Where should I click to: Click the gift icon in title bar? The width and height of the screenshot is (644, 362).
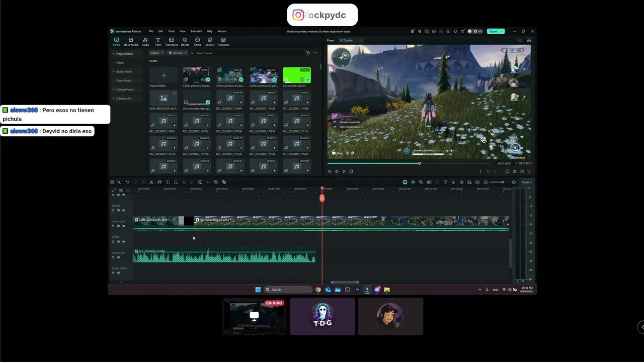pyautogui.click(x=413, y=31)
